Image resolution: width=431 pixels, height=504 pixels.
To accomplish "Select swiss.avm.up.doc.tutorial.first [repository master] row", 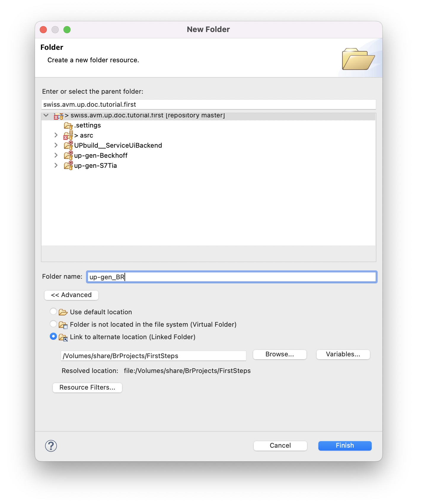I will (x=209, y=116).
